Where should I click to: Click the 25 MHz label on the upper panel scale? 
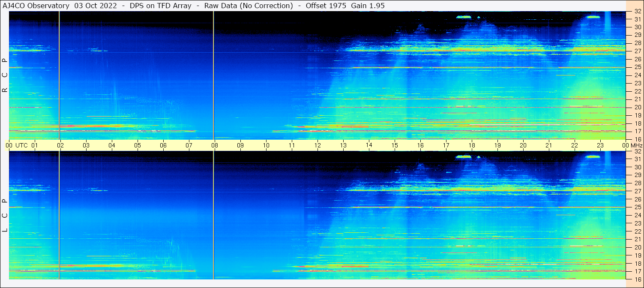point(637,67)
